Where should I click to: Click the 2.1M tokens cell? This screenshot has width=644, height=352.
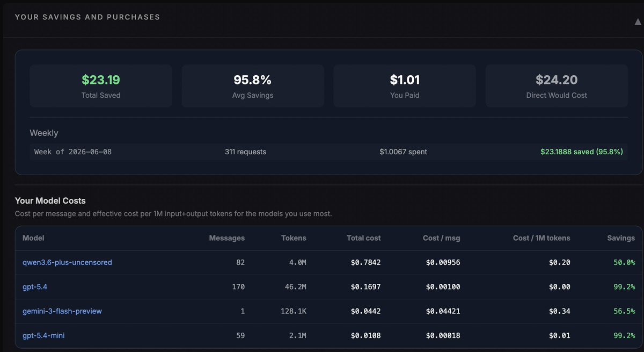coord(297,336)
